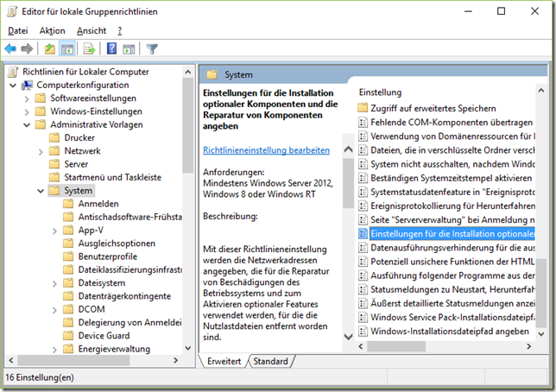The height and width of the screenshot is (392, 556).
Task: Open the Aktion menu
Action: coord(52,31)
